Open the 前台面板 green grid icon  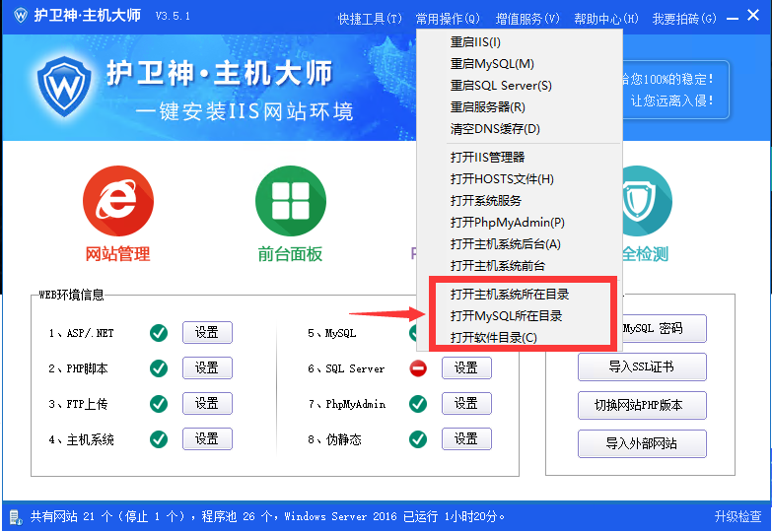tap(290, 201)
